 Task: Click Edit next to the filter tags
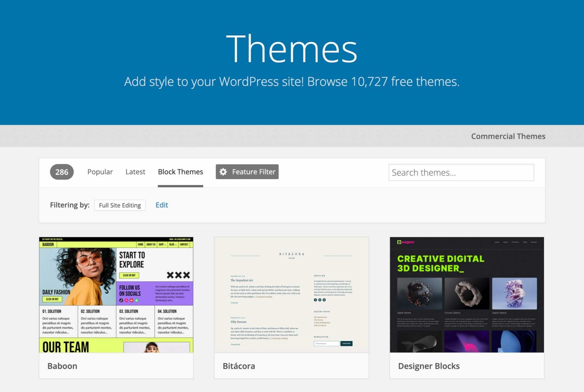click(x=162, y=205)
